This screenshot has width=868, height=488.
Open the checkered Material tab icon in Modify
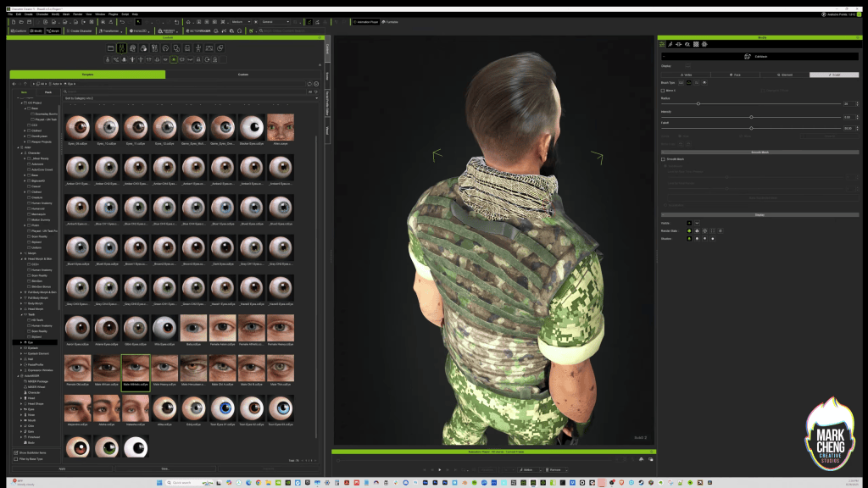[x=696, y=44]
